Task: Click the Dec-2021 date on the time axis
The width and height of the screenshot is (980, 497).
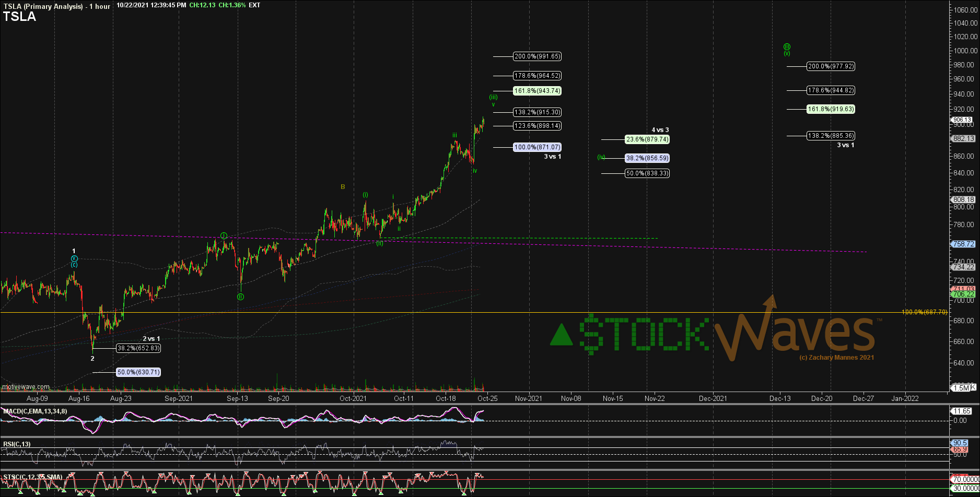Action: pyautogui.click(x=713, y=398)
